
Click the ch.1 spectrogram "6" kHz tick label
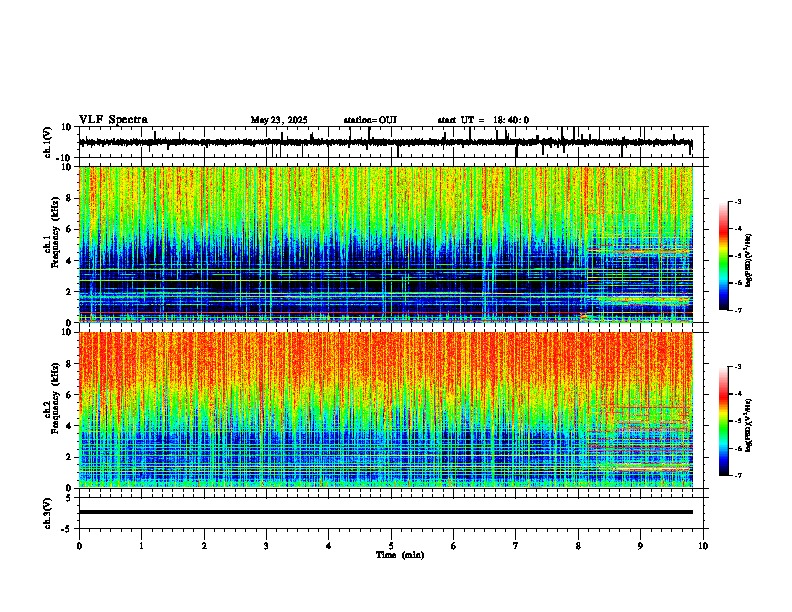coord(70,230)
